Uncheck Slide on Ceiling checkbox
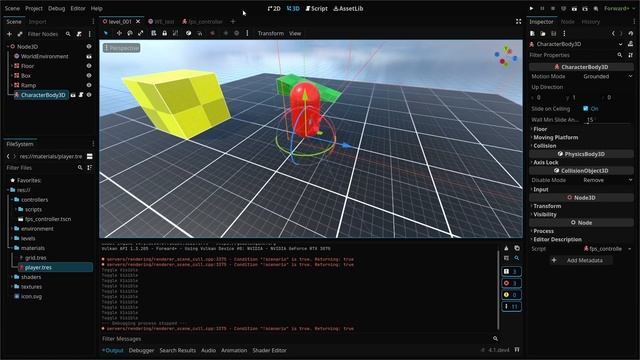This screenshot has width=640, height=360. coord(586,109)
